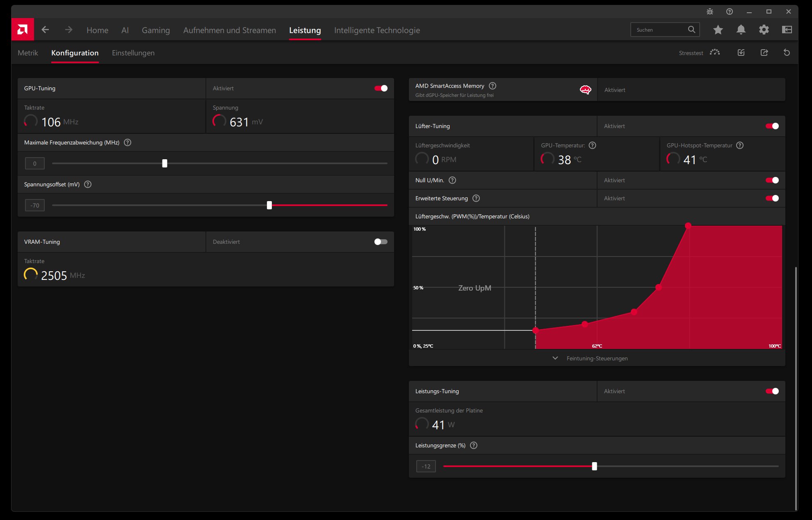Show help for Null U/Min.

[x=452, y=180]
